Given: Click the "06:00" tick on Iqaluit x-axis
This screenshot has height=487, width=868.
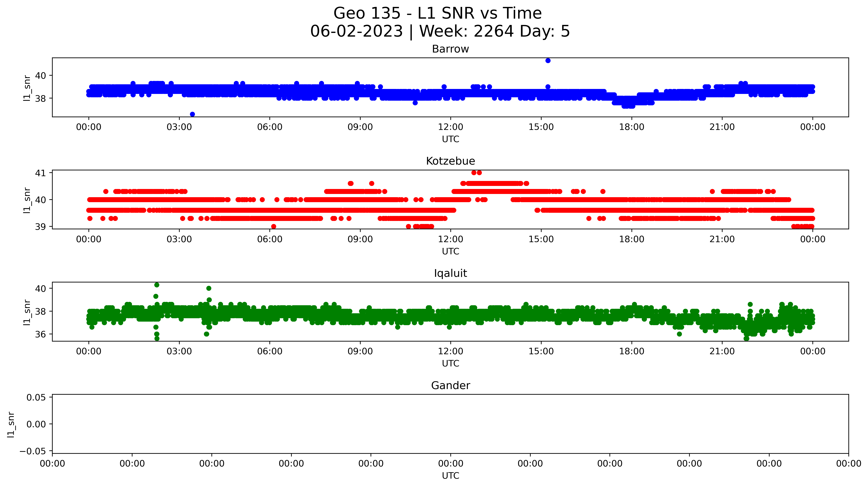Looking at the screenshot, I should [270, 351].
